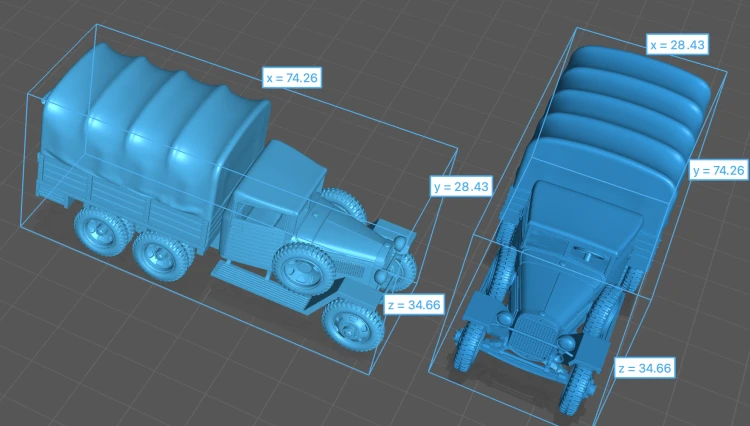The image size is (750, 426).
Task: Select the right truck's y = 74.26 dimension label
Action: [x=718, y=170]
